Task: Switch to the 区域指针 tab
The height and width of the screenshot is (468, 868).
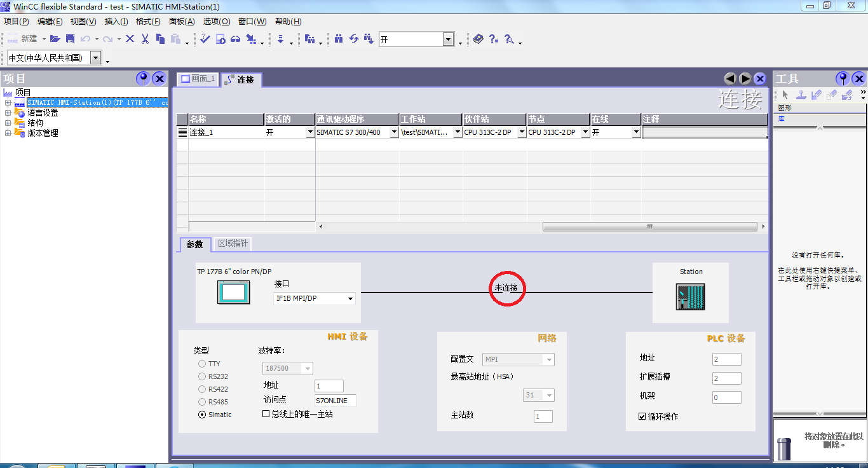Action: (x=233, y=244)
